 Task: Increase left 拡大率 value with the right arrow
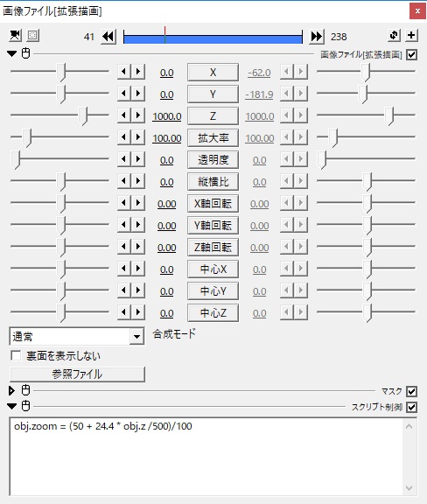138,136
